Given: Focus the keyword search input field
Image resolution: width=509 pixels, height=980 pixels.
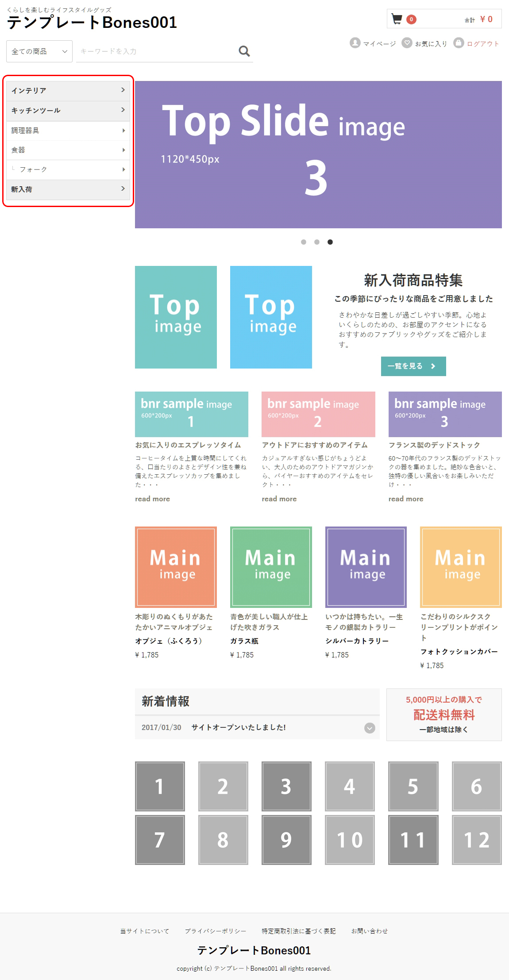Looking at the screenshot, I should [x=155, y=51].
